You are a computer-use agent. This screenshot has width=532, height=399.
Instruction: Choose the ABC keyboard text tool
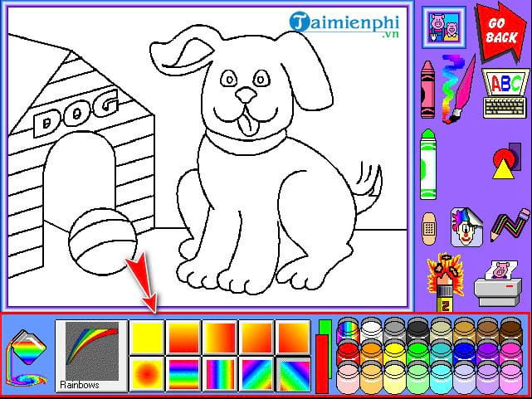pyautogui.click(x=504, y=90)
